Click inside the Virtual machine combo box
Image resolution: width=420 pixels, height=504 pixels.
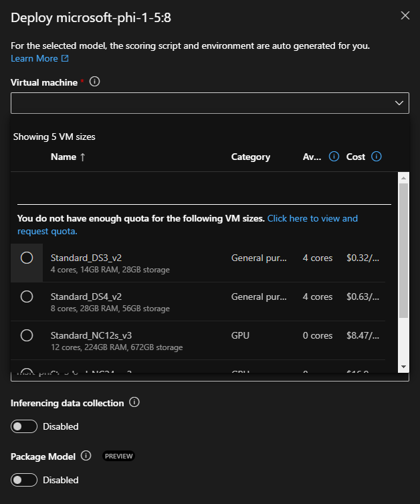[210, 103]
